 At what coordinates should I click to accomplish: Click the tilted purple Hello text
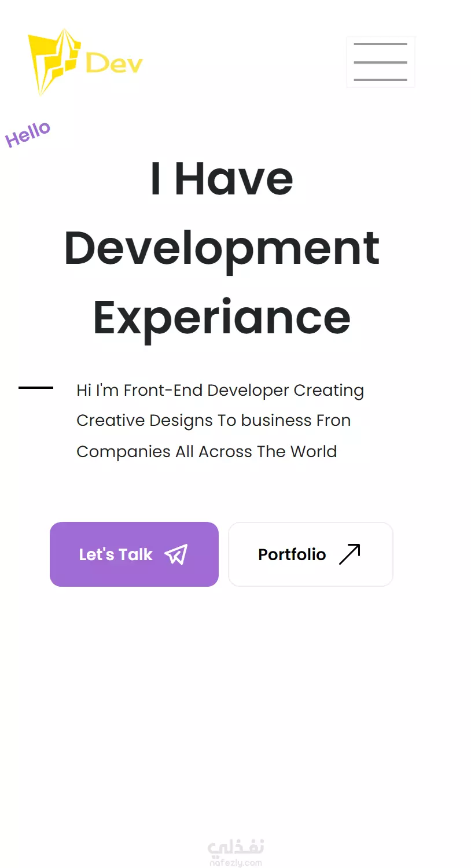pos(28,134)
